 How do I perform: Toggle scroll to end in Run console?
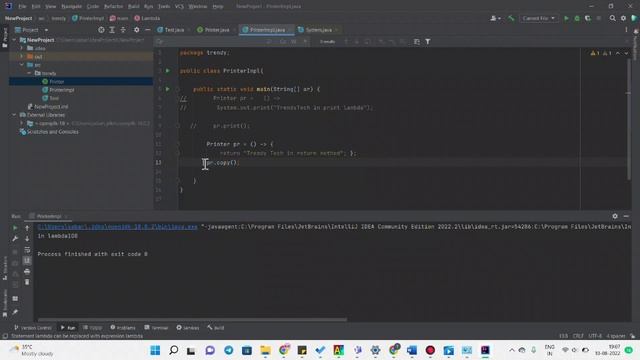[27, 260]
